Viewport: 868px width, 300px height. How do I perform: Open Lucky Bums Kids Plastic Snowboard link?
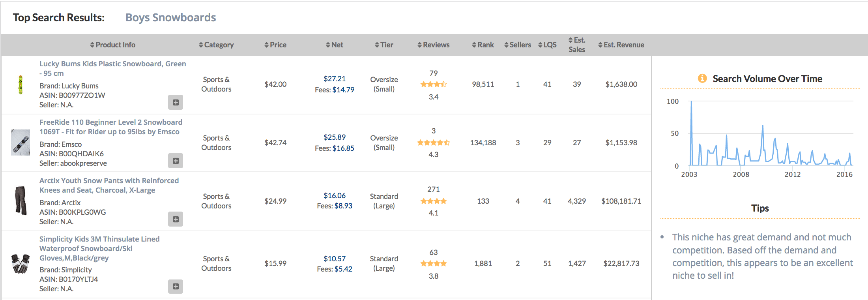pos(113,68)
